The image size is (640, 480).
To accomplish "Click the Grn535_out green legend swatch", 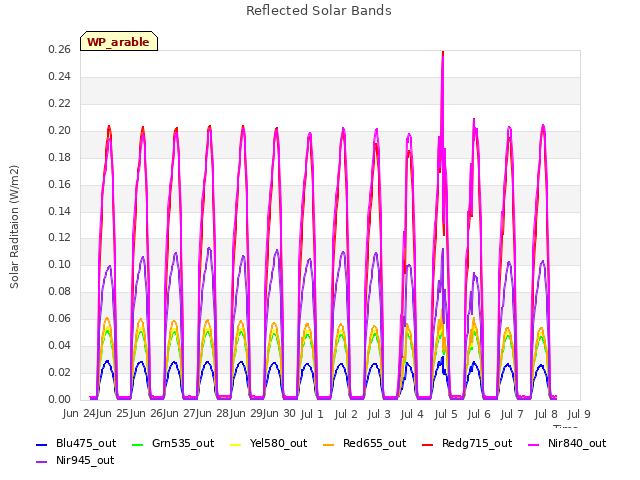I will [138, 445].
